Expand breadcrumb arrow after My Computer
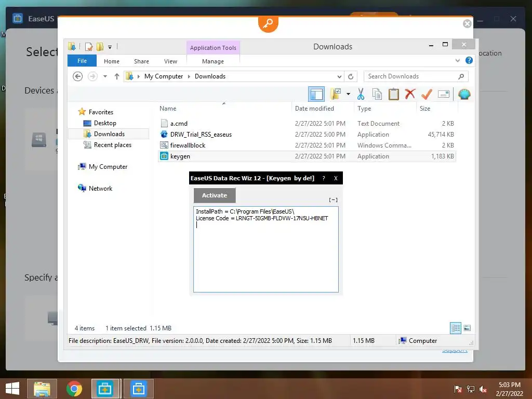 [x=189, y=76]
